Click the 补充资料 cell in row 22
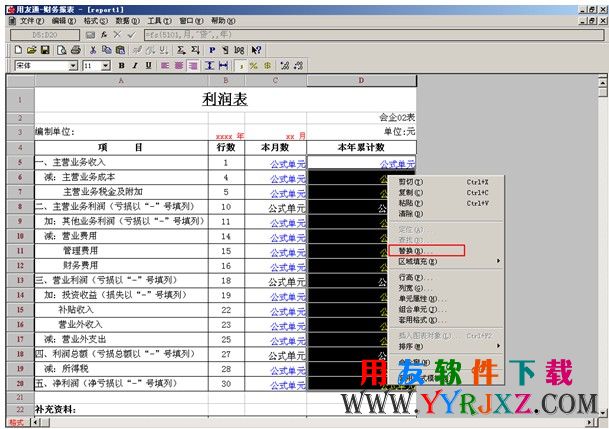 [x=121, y=410]
